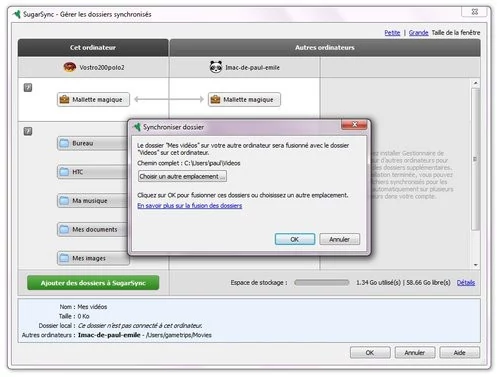
Task: Click the panda avatar for Imac-de-paul-emile
Action: tap(216, 67)
